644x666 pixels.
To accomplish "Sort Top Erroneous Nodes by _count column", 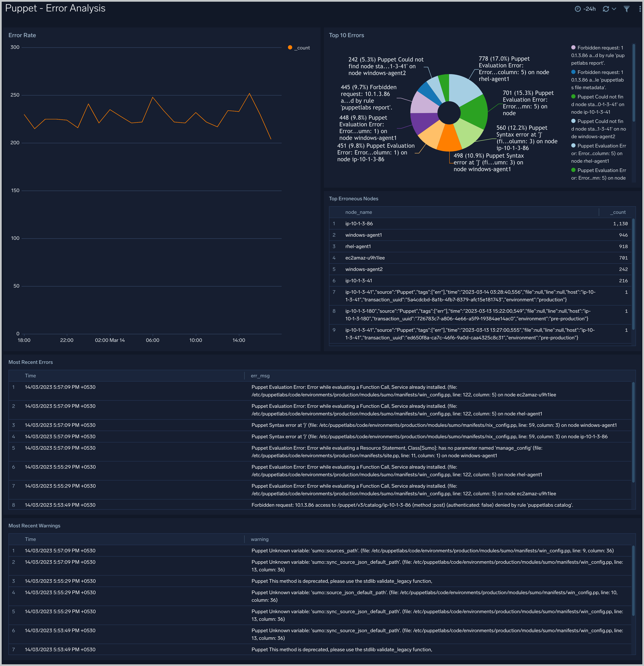I will [618, 212].
